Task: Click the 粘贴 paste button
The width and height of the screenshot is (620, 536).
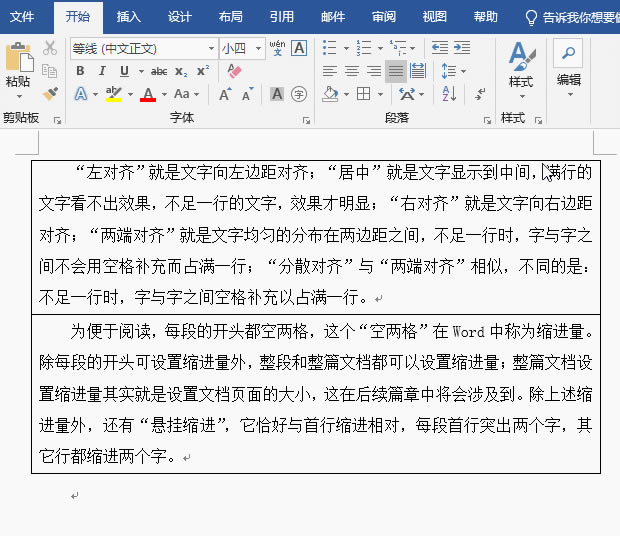Action: (18, 68)
